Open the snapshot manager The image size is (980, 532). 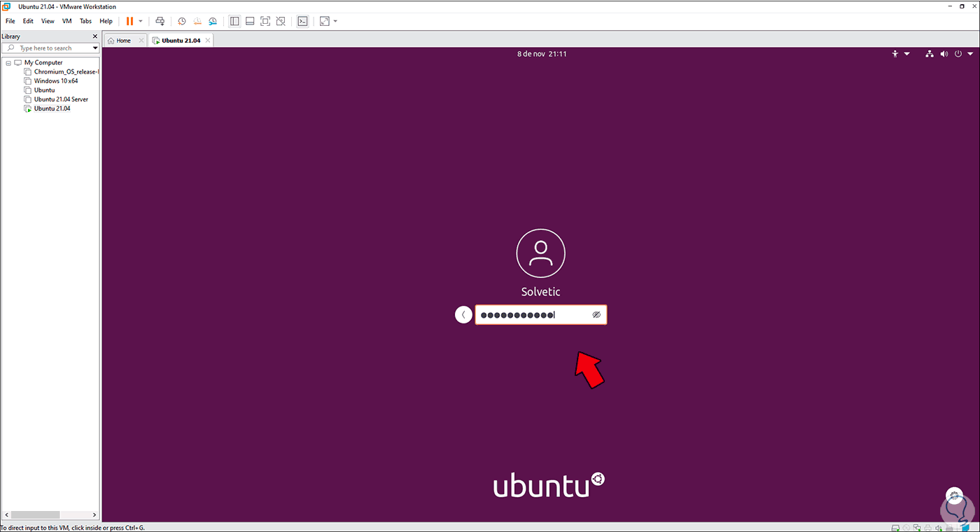coord(213,21)
